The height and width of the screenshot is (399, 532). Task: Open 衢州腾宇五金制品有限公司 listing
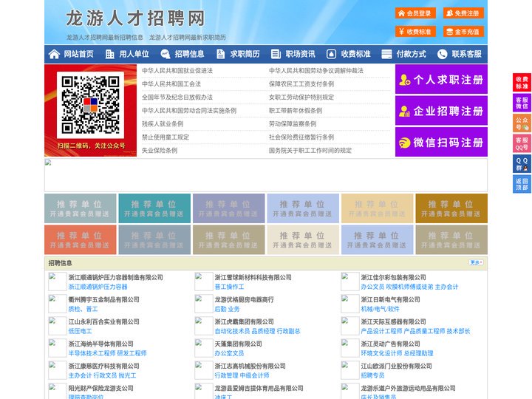coord(104,299)
